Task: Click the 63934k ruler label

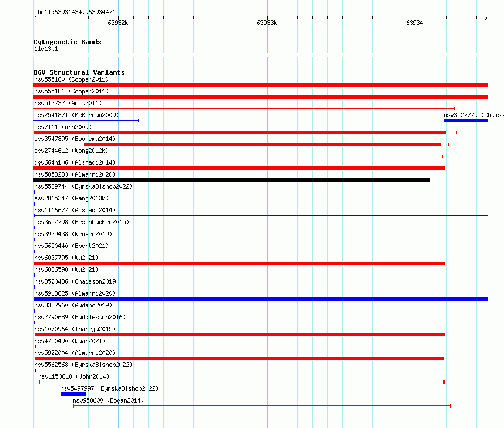Action: click(416, 23)
